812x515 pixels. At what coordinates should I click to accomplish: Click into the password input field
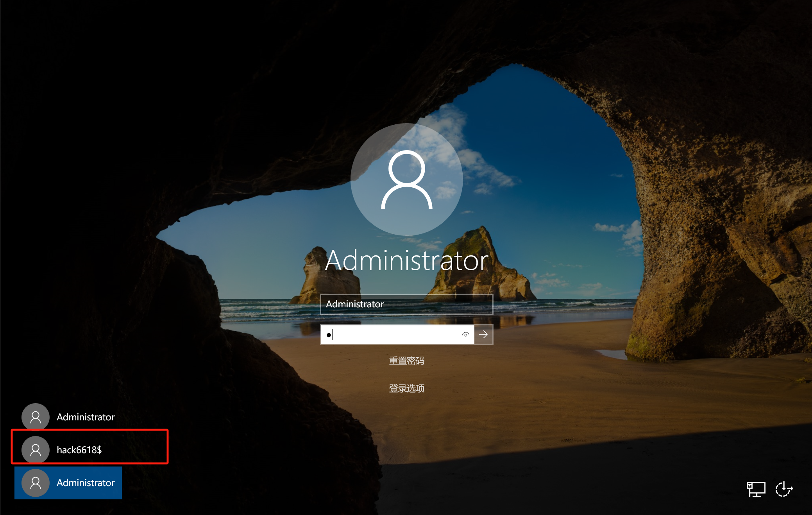tap(397, 334)
